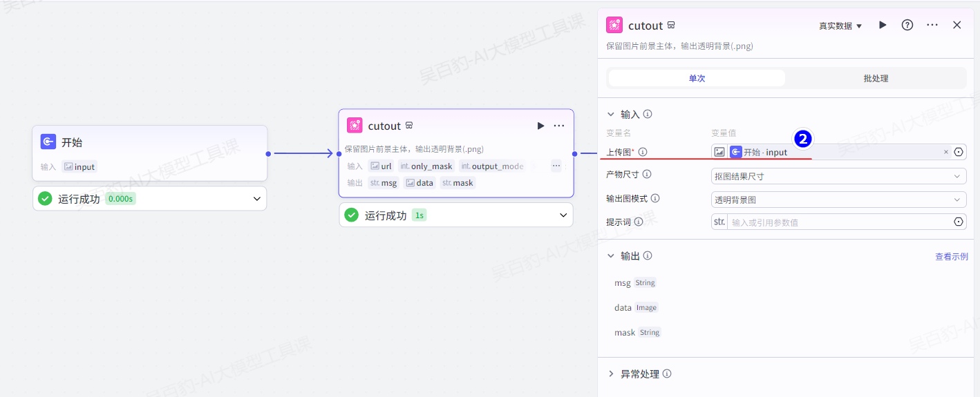This screenshot has width=980, height=397.
Task: Show more inputs ellipsis on cutout node
Action: click(x=556, y=166)
